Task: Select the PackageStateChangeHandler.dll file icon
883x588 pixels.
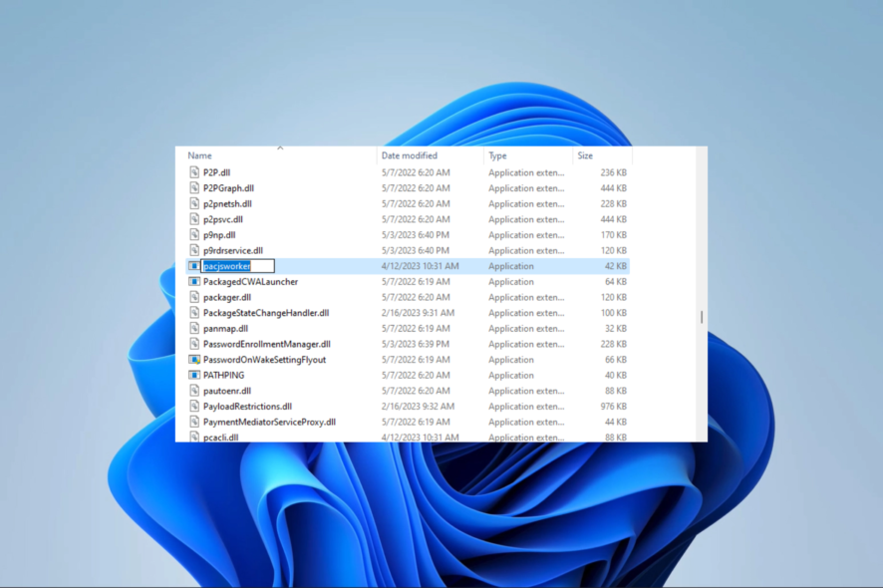Action: 194,313
